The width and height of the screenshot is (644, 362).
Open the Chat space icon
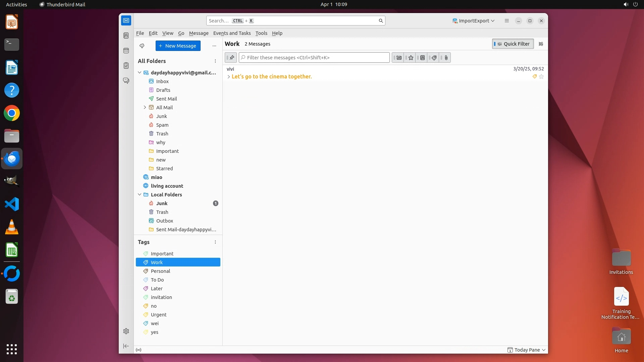click(126, 81)
